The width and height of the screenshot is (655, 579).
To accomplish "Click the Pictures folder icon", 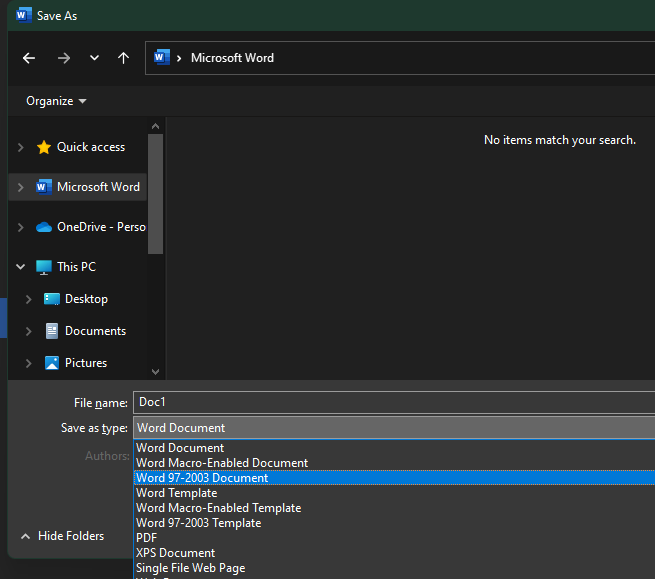I will [x=52, y=363].
